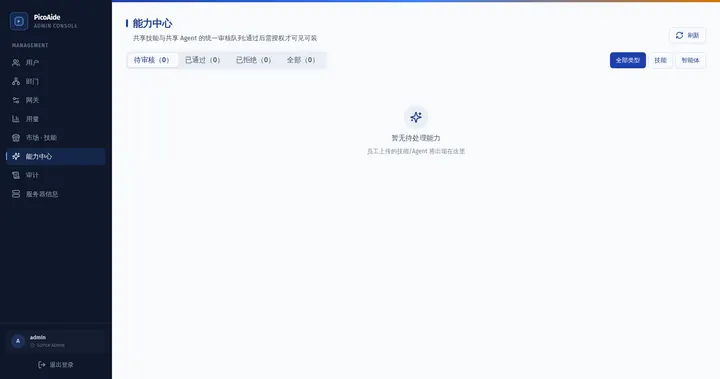
Task: Filter by 智能体 type
Action: [x=690, y=60]
